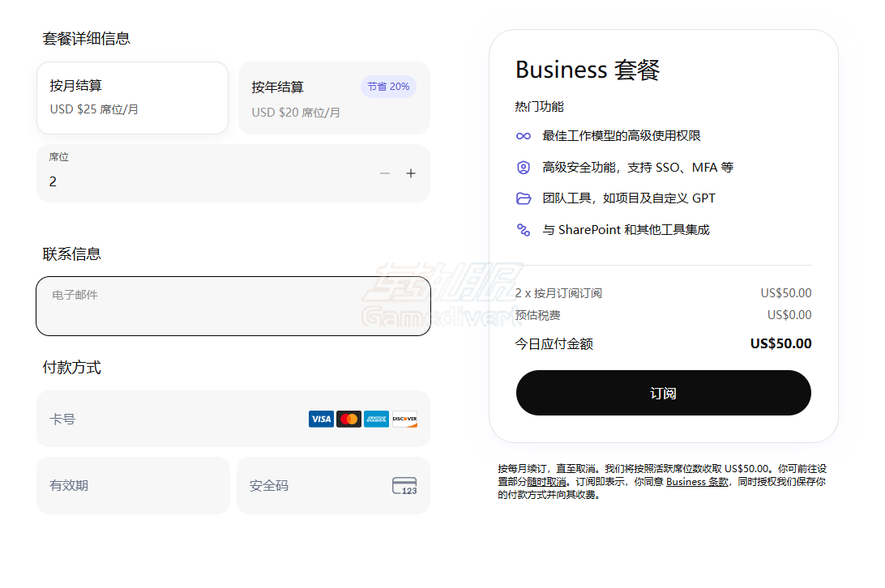Click the USD $20 席位/月 price text

(x=296, y=113)
